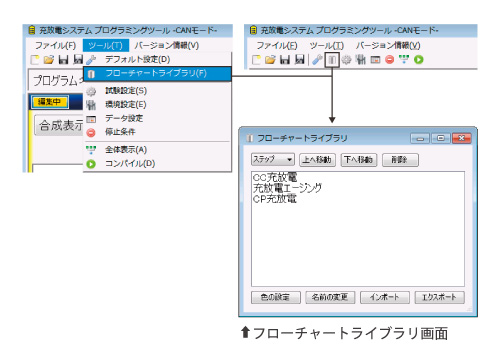The width and height of the screenshot is (500, 363).
Task: Click the gear test settings toolbar icon
Action: (347, 60)
